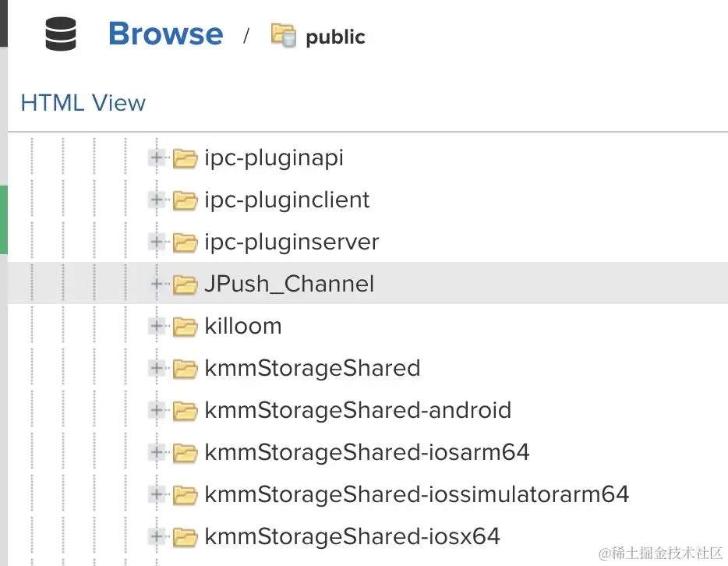Open the HTML View link
Viewport: 728px width, 566px height.
(83, 103)
